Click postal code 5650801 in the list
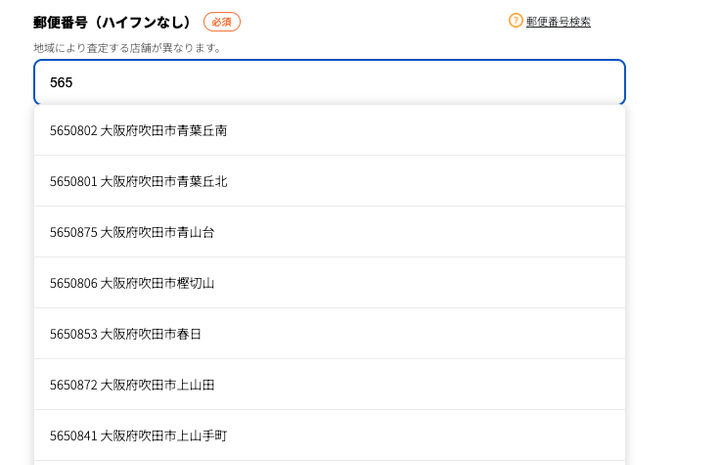Screen dimensions: 720x465 click(x=73, y=181)
